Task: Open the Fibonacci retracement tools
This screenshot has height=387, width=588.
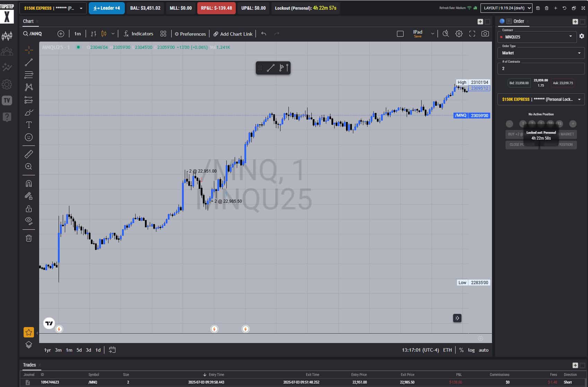Action: 29,74
